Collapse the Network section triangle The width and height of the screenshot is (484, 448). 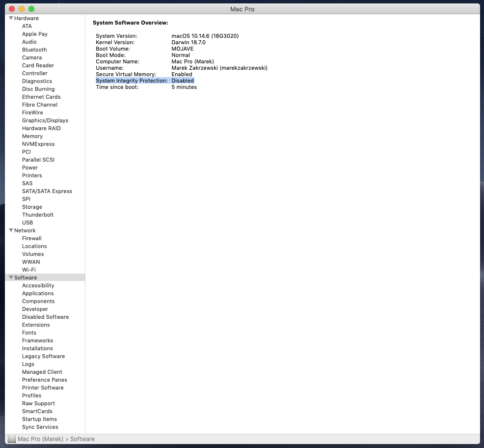pos(11,230)
